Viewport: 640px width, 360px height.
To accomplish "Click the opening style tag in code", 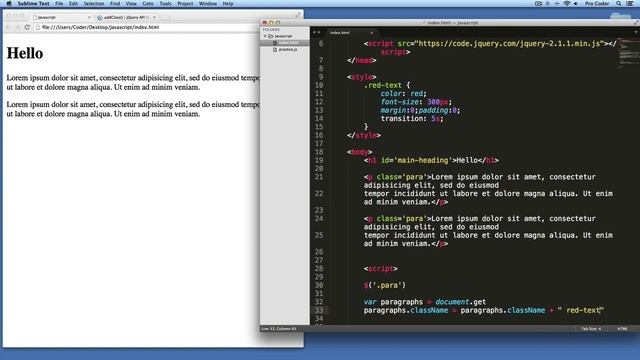I will 362,77.
